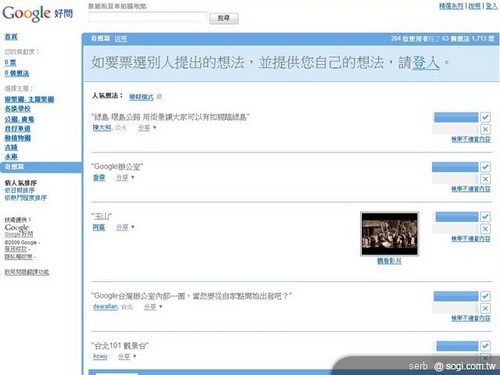Select the highlighted 奇想篇 topic in the sidebar
Image resolution: width=500 pixels, height=375 pixels.
(x=41, y=167)
